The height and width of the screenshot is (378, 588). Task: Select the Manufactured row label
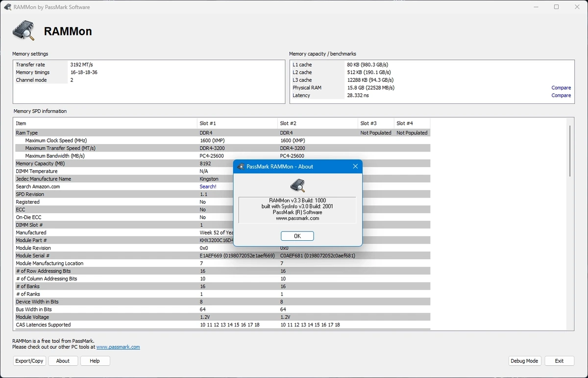point(31,232)
